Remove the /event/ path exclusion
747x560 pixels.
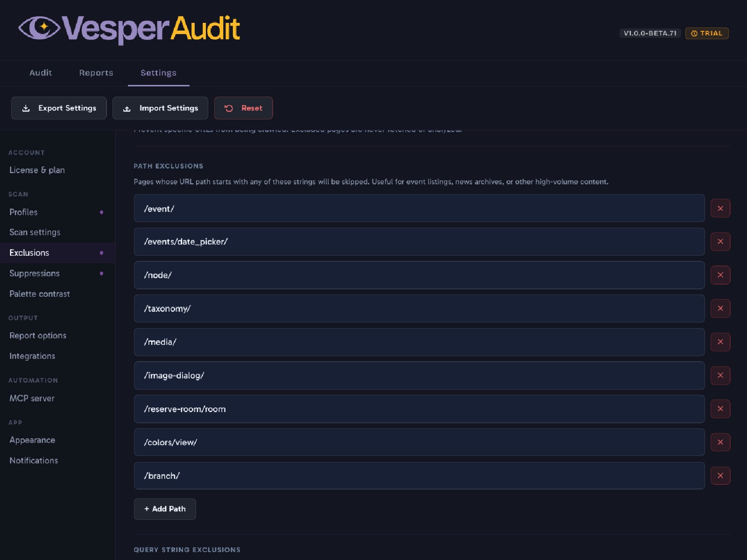coord(720,208)
